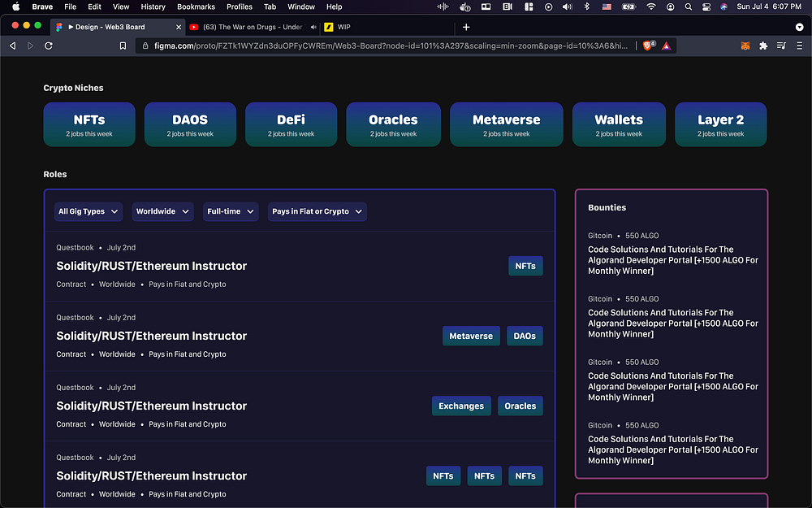Go forward with the arrow button
Screen dimensions: 812x508
coord(31,46)
